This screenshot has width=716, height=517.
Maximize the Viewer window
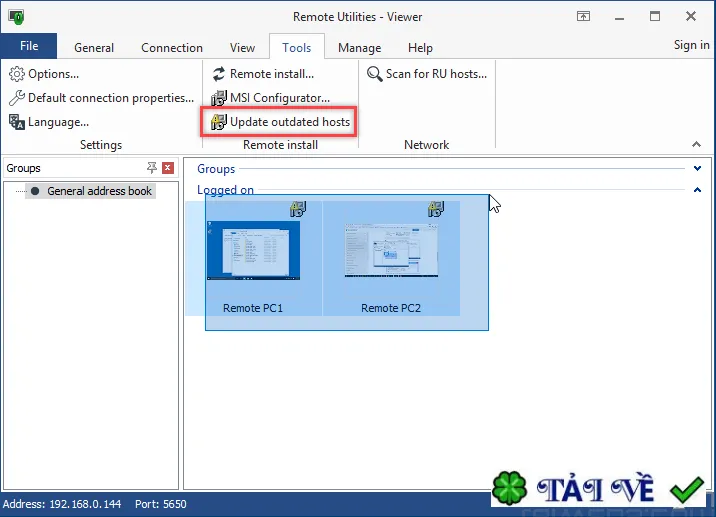coord(655,17)
